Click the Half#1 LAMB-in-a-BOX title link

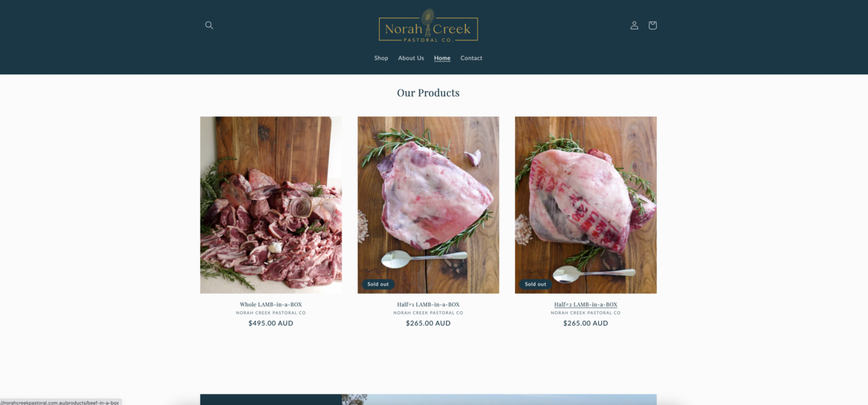[428, 304]
